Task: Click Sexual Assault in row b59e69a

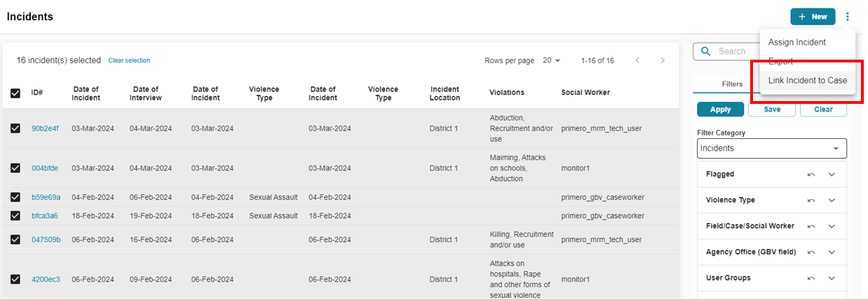Action: (273, 197)
